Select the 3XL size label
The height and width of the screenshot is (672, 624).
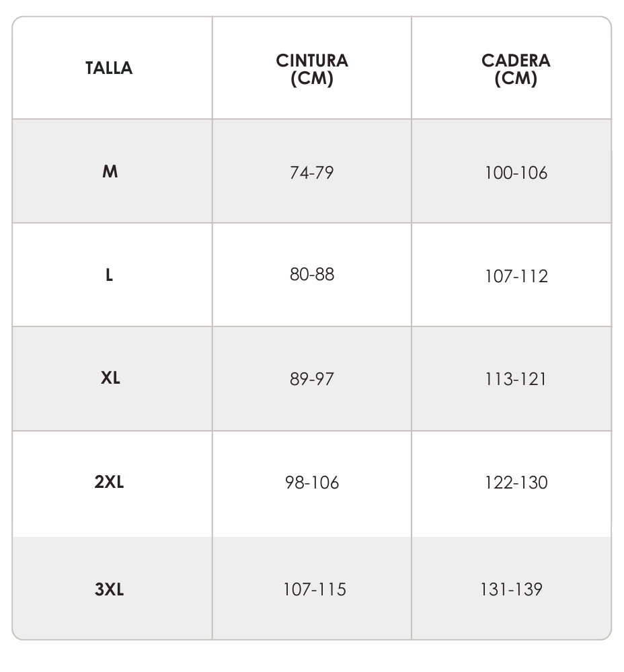109,589
